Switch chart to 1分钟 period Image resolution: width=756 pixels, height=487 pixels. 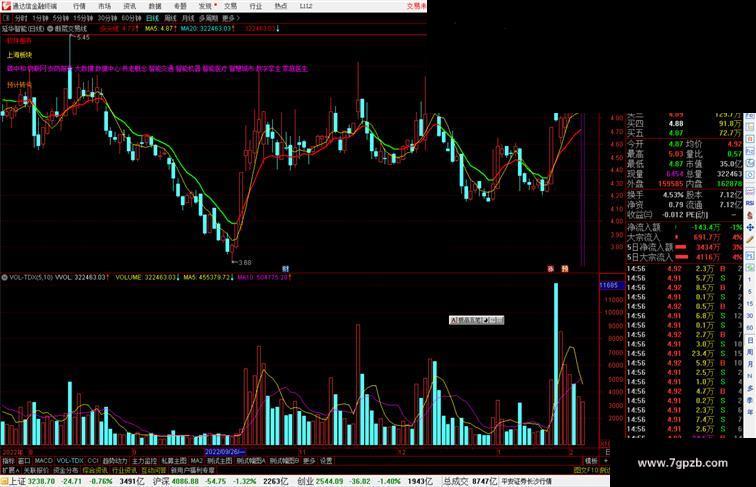[40, 18]
